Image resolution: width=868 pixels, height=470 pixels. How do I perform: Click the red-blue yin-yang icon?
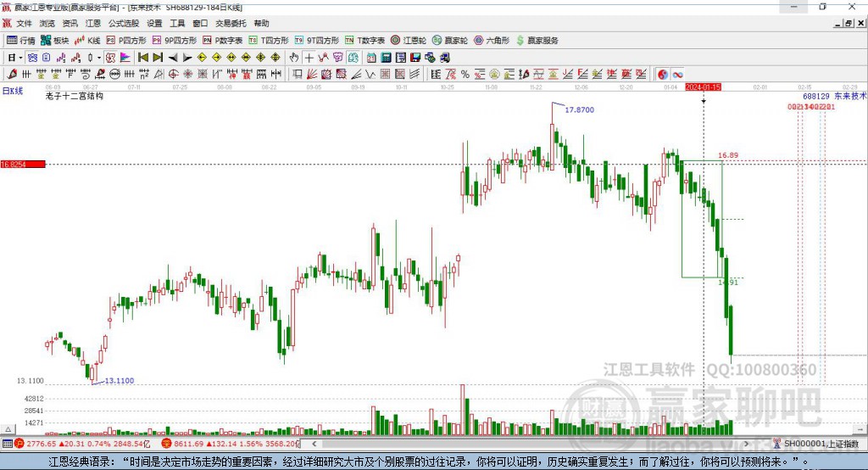click(663, 75)
